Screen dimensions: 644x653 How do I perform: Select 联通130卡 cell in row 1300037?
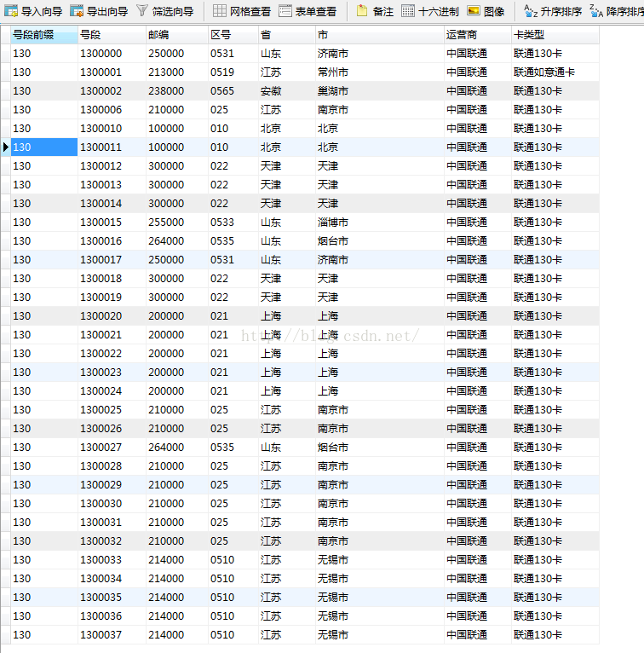(x=555, y=634)
